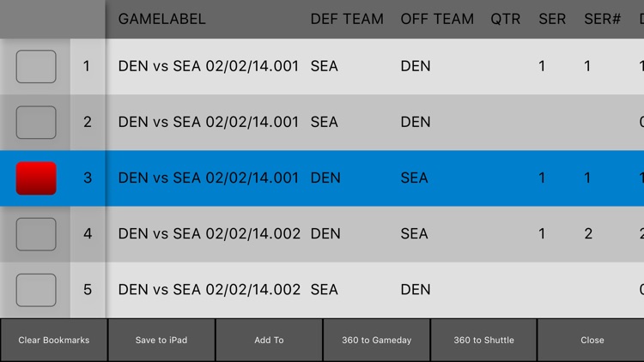This screenshot has height=362, width=644.
Task: Check the bookmark box for row 1
Action: pos(36,67)
